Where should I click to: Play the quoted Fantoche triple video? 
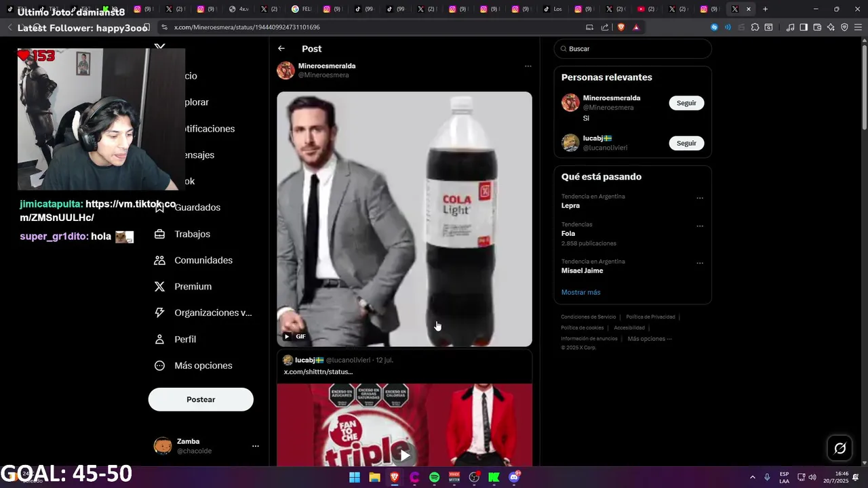click(404, 455)
